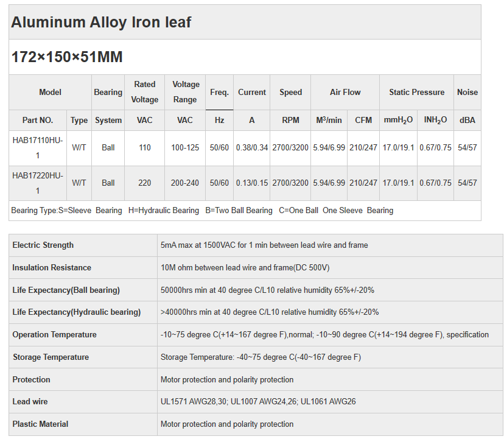Select the Insulation Resistance row label
Viewport: 504px width, 439px height.
[x=52, y=268]
